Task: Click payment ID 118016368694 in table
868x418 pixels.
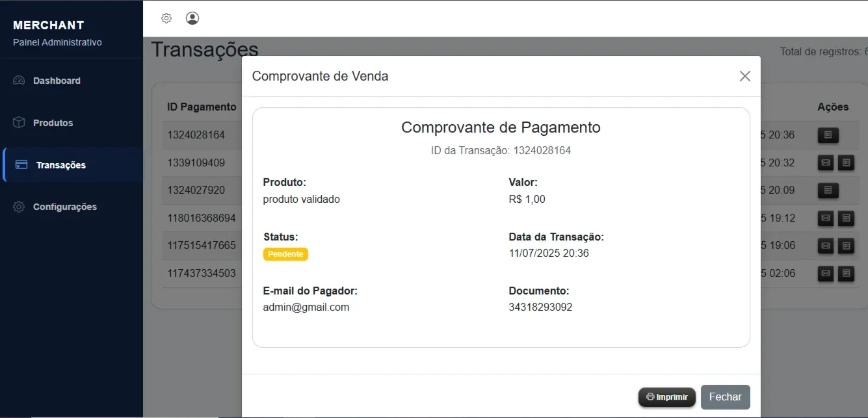Action: pos(202,218)
